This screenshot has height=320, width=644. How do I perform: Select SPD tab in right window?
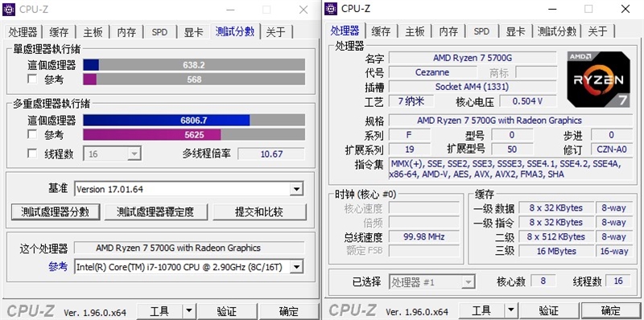[x=481, y=32]
